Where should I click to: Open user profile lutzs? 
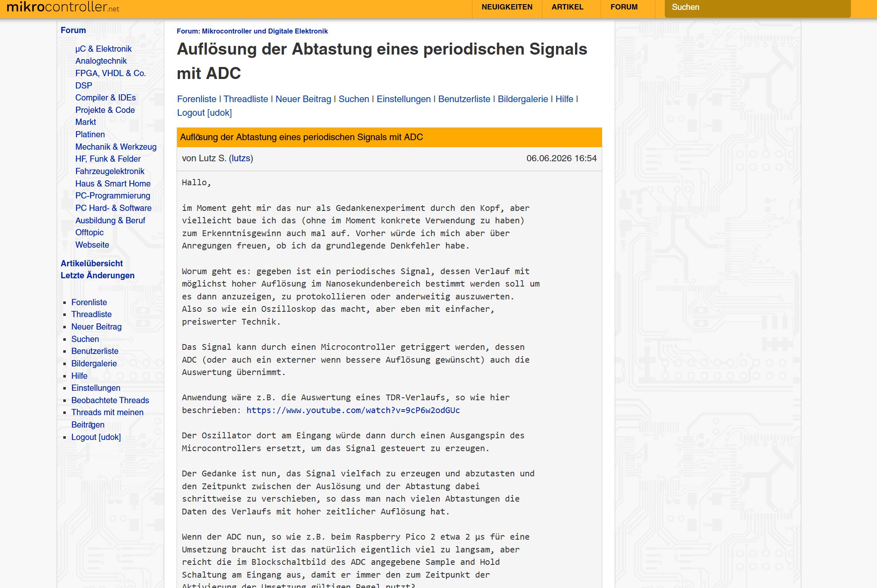click(241, 158)
